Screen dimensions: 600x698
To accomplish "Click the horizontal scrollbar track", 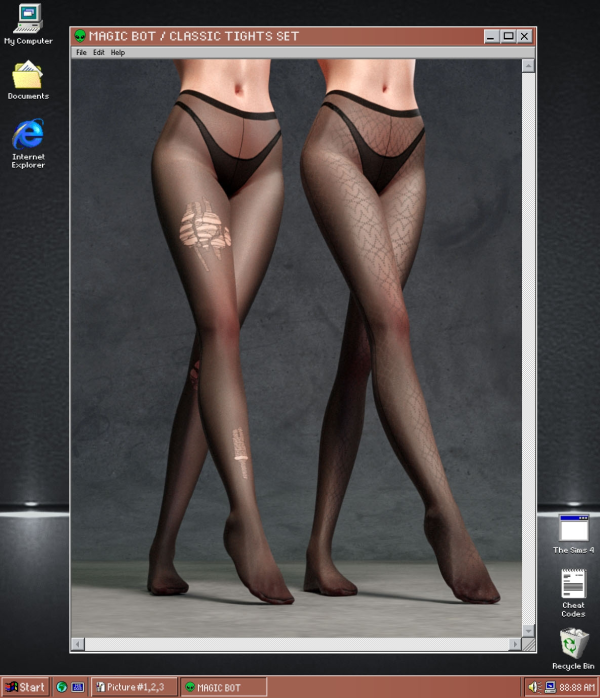I will click(x=296, y=644).
